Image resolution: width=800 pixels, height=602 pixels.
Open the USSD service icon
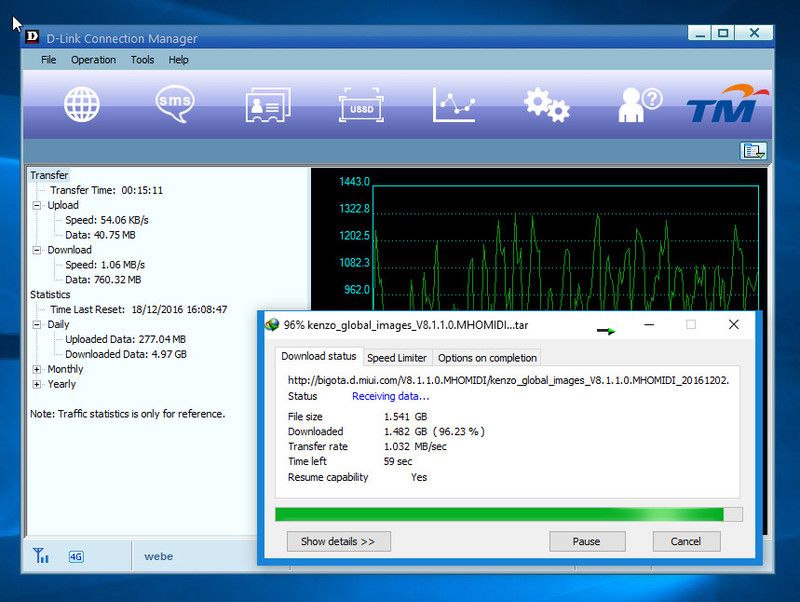tap(360, 105)
